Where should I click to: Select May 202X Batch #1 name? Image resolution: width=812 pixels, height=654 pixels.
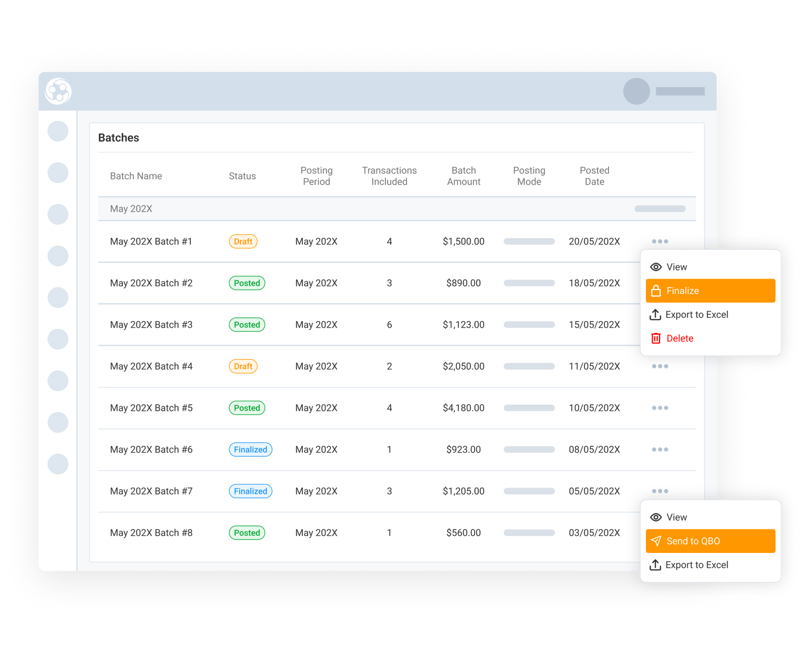point(151,242)
